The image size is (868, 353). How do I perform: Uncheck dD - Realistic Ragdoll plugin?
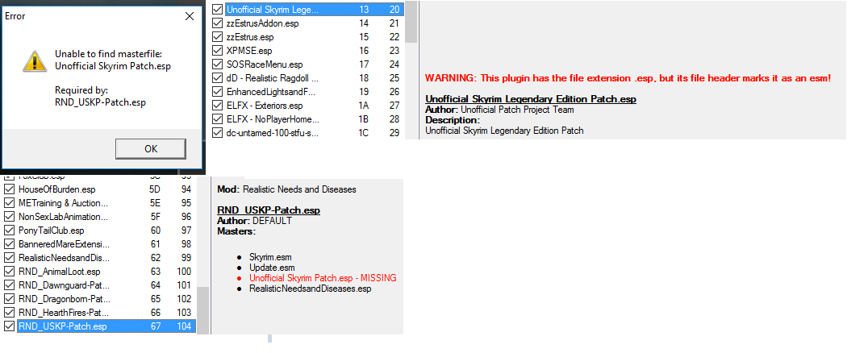(x=218, y=78)
